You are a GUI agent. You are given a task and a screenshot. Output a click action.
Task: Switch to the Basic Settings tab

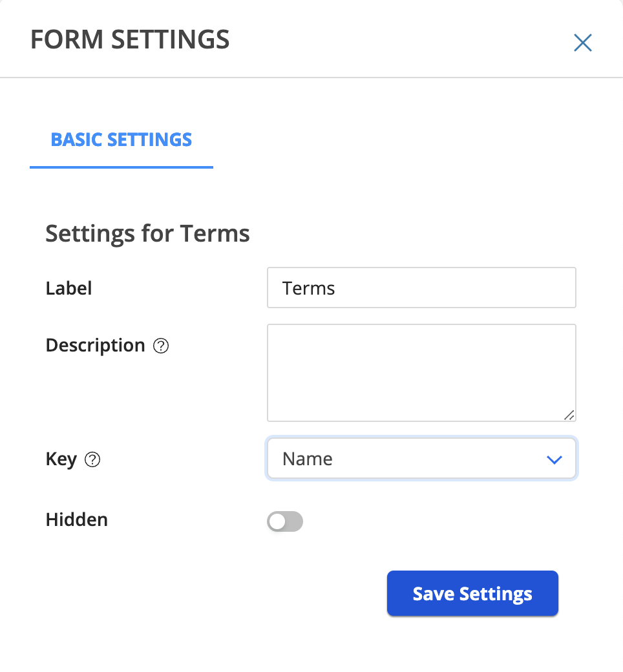[121, 140]
